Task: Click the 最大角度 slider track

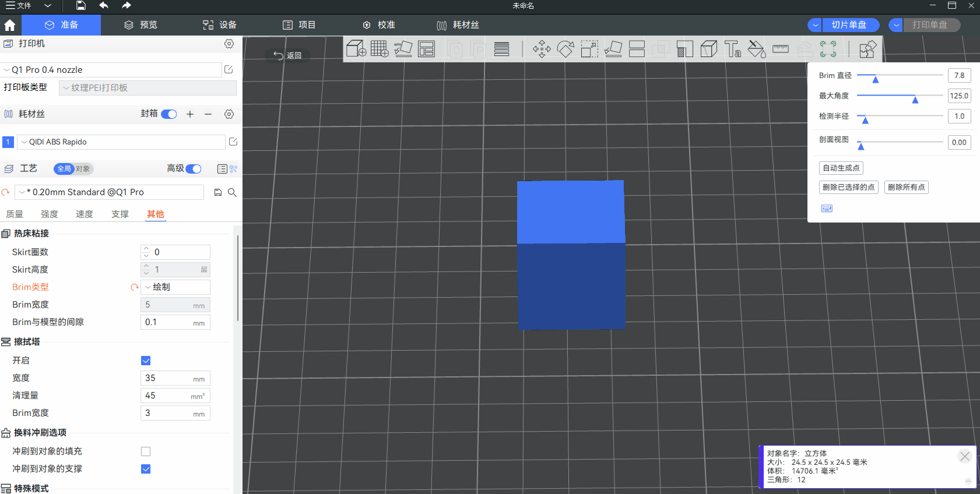Action: point(900,96)
